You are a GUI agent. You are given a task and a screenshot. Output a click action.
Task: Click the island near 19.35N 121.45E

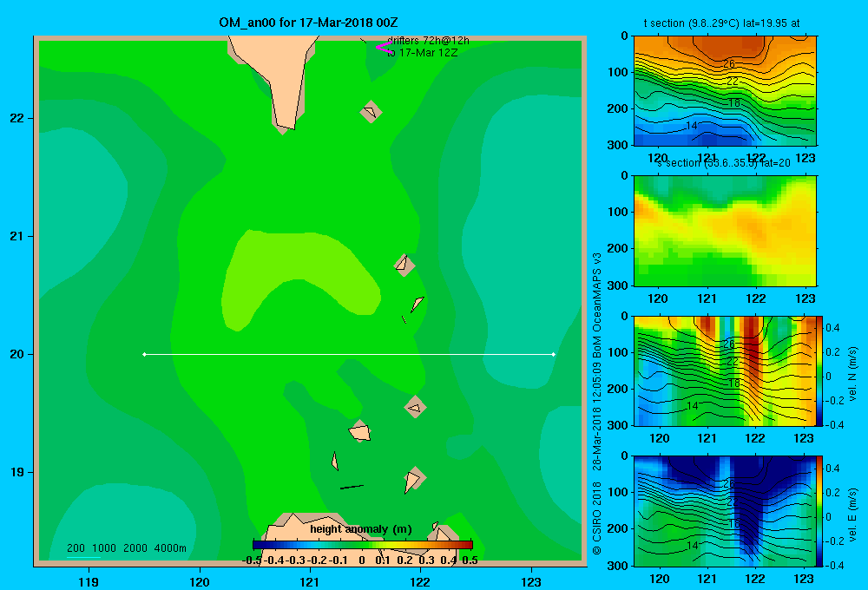(360, 430)
